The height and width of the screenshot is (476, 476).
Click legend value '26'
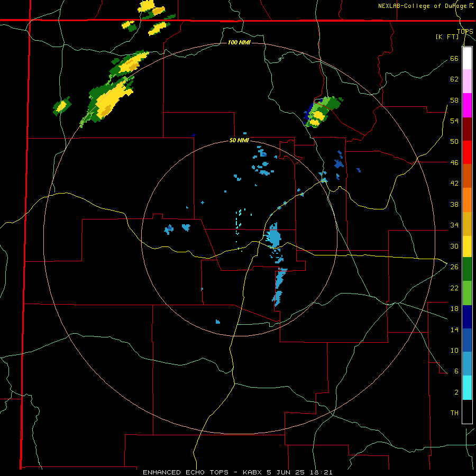(x=454, y=267)
